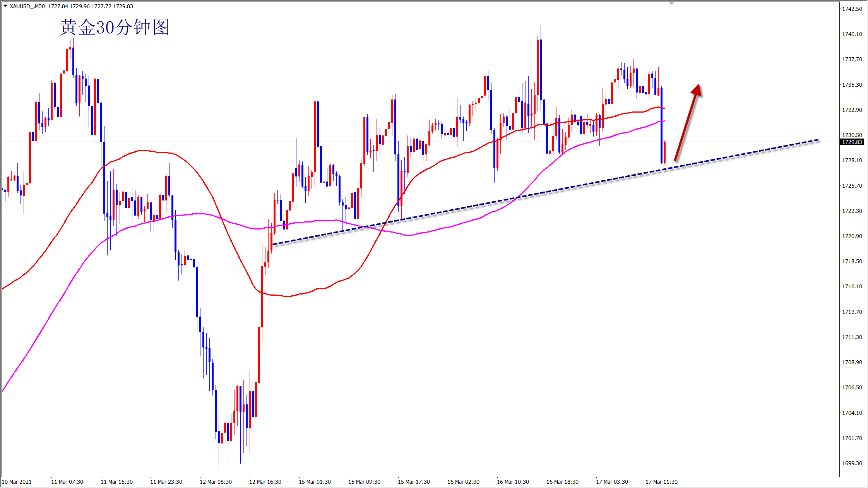
Task: Click the right end of the dashed trendline
Action: [818, 140]
